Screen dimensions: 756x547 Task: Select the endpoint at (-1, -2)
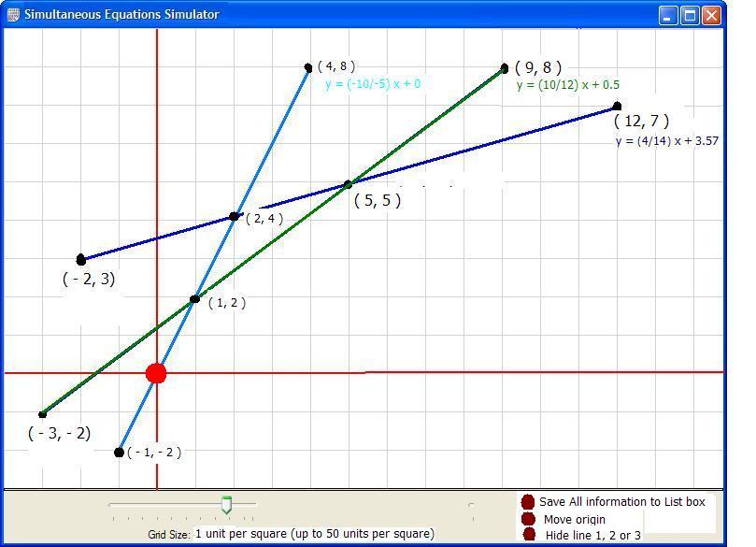[x=119, y=453]
